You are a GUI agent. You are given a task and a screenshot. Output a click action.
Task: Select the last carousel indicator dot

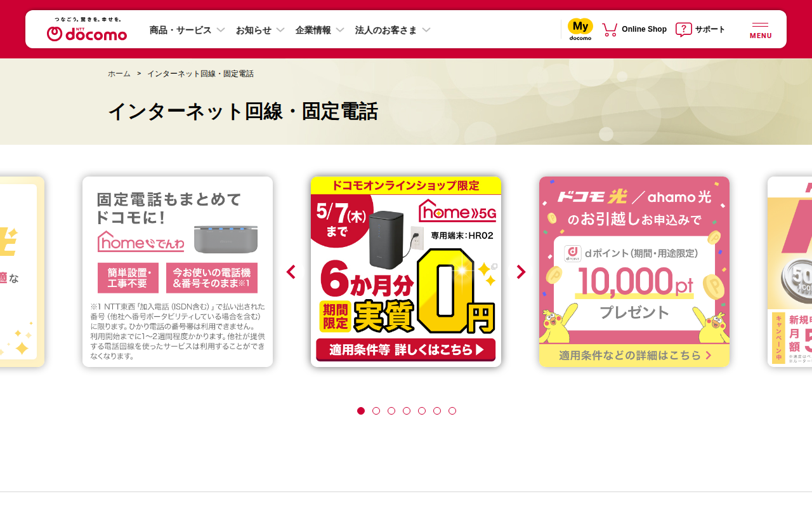[x=452, y=411]
